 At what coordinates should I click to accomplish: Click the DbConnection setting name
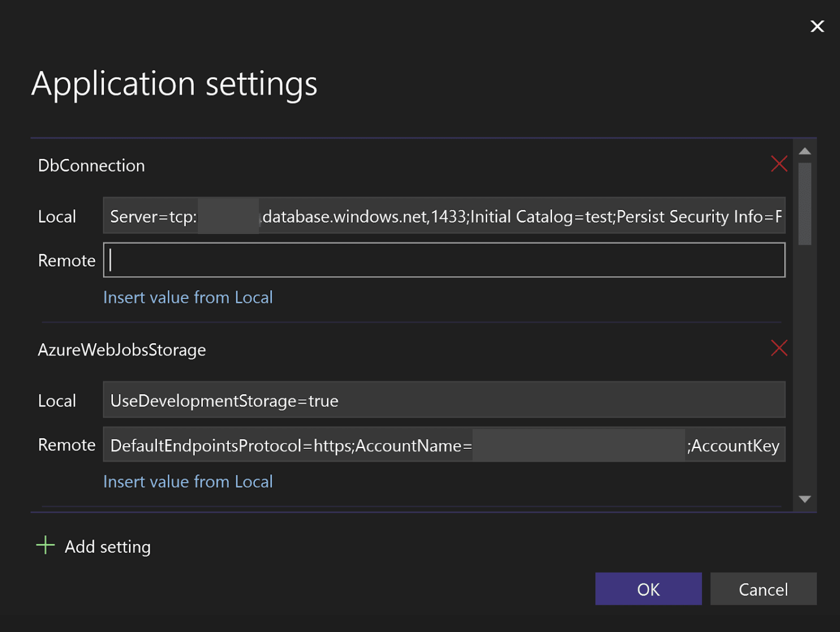[91, 165]
